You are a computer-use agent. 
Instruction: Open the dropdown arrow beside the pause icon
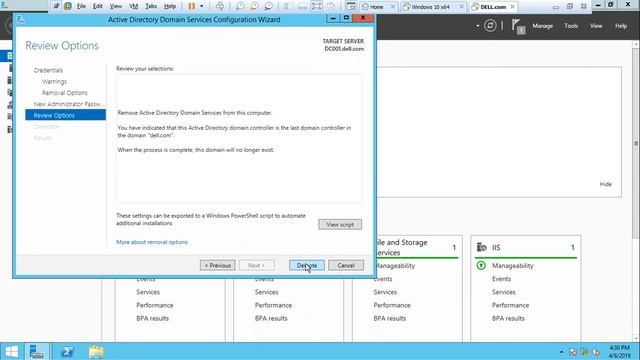click(202, 6)
